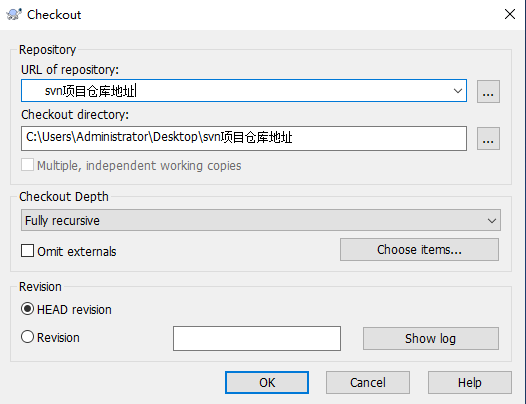Click the "Checkout" window title text

pos(54,15)
